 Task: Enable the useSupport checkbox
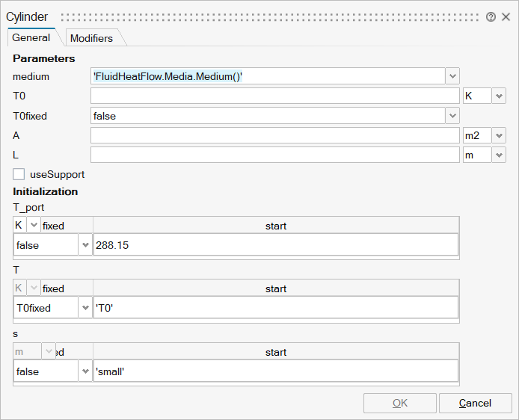pos(19,174)
